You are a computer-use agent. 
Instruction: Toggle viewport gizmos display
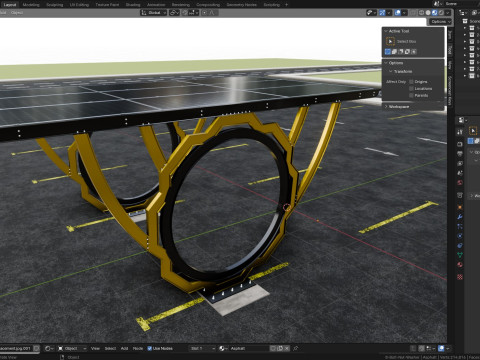382,13
